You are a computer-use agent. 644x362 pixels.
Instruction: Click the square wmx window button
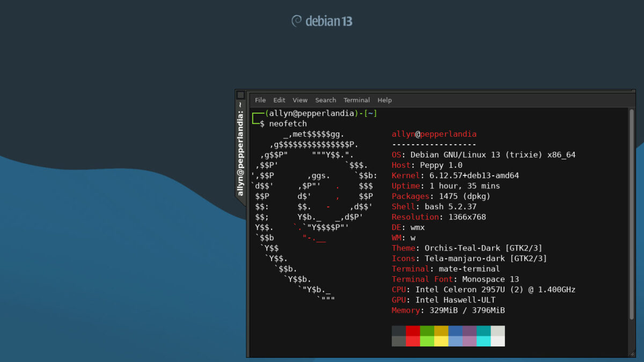click(240, 94)
